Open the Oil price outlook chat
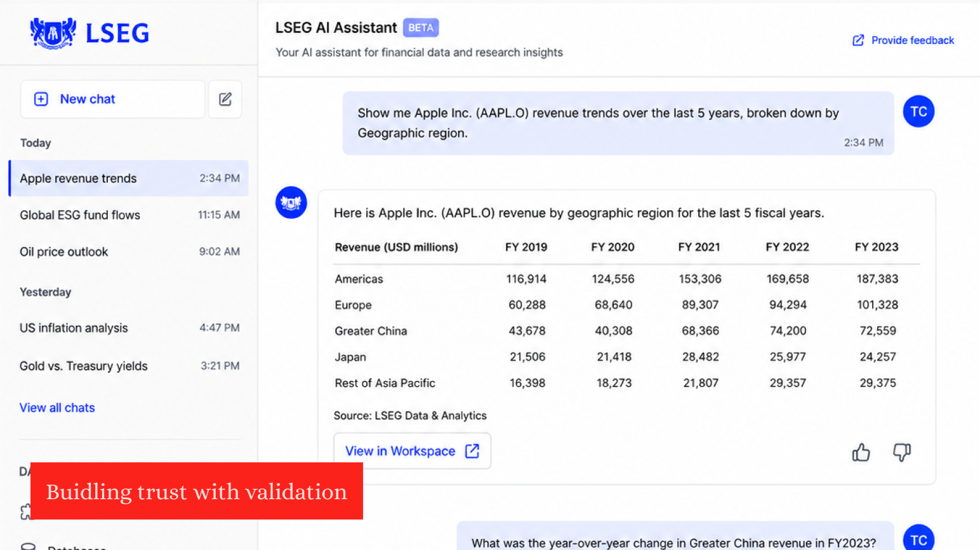 coord(129,252)
